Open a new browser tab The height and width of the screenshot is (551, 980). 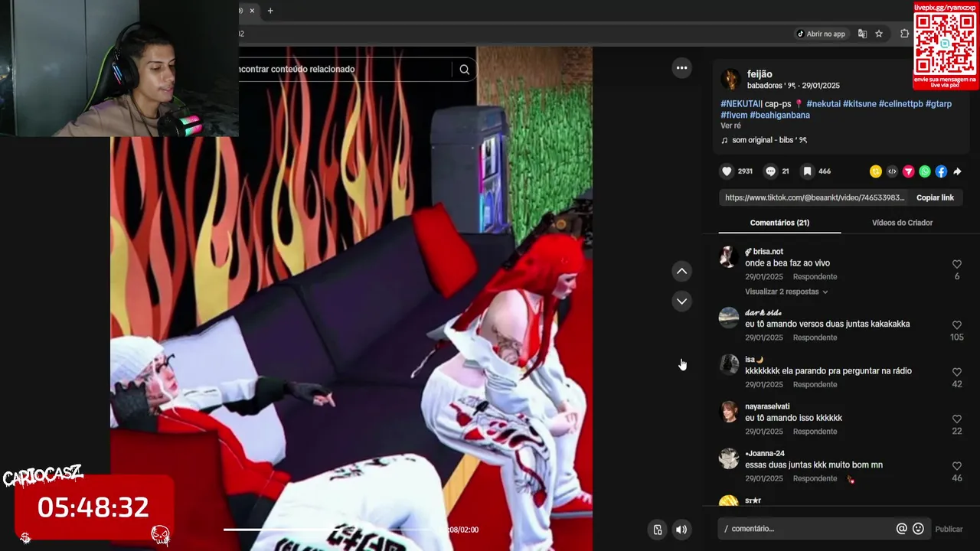pos(270,11)
